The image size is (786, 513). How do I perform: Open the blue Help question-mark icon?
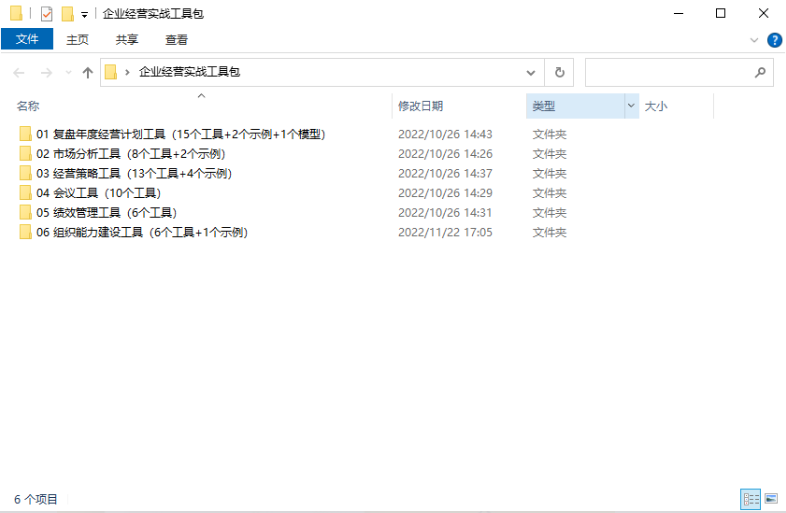[x=774, y=40]
